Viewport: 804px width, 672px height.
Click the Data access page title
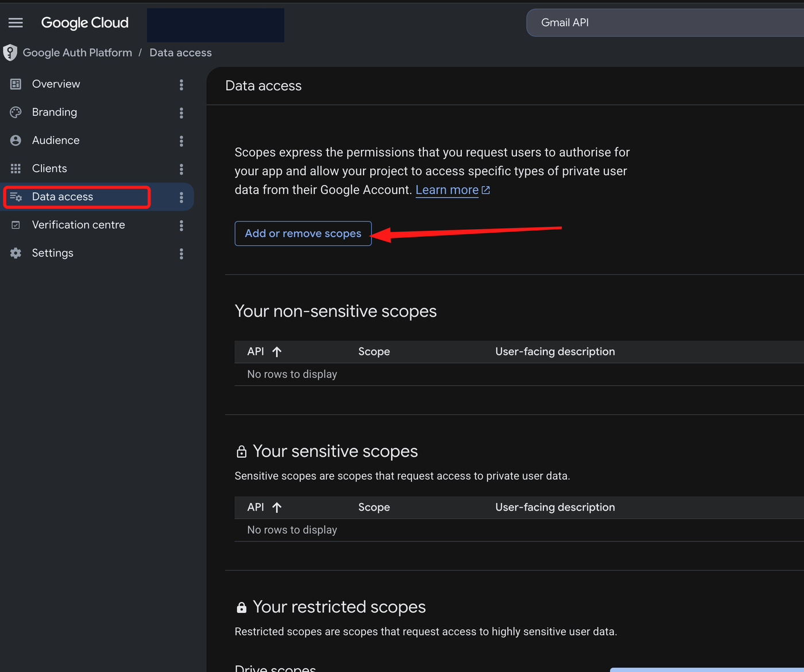(263, 86)
